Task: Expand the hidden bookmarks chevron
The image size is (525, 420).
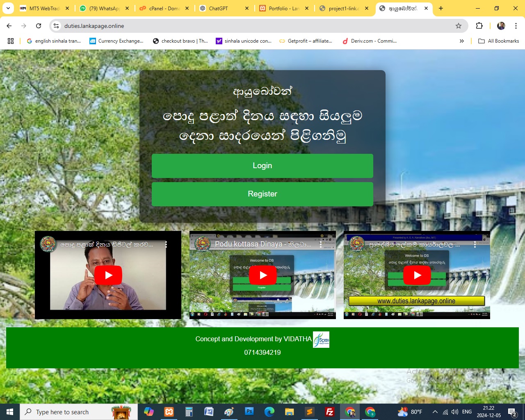Action: point(461,41)
